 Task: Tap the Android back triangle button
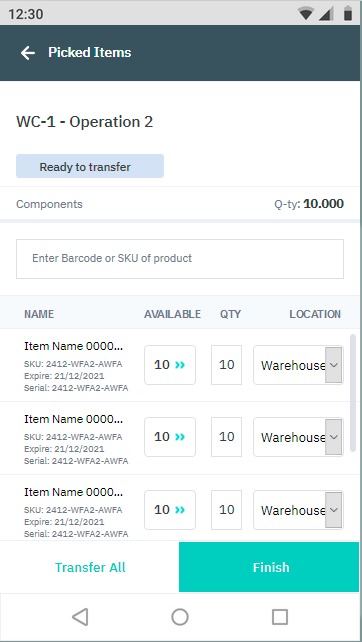[80, 617]
